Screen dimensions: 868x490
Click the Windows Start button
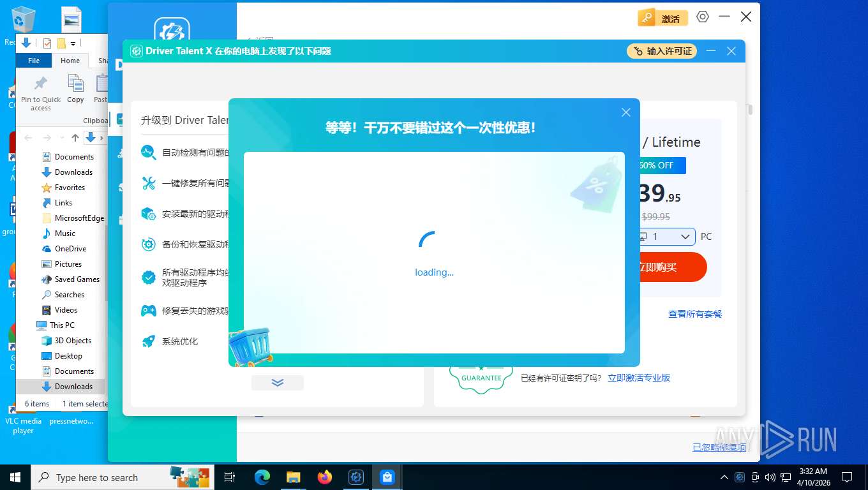click(x=15, y=477)
